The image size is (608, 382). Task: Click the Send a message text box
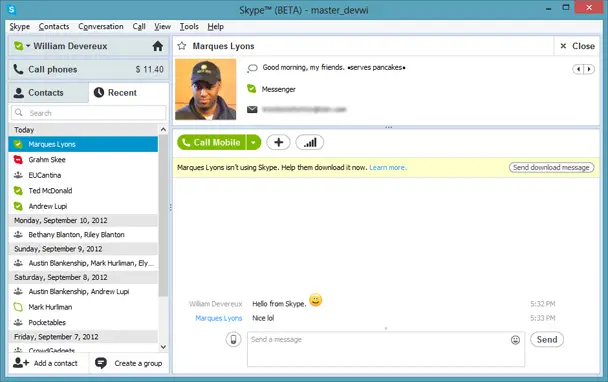[x=386, y=349]
